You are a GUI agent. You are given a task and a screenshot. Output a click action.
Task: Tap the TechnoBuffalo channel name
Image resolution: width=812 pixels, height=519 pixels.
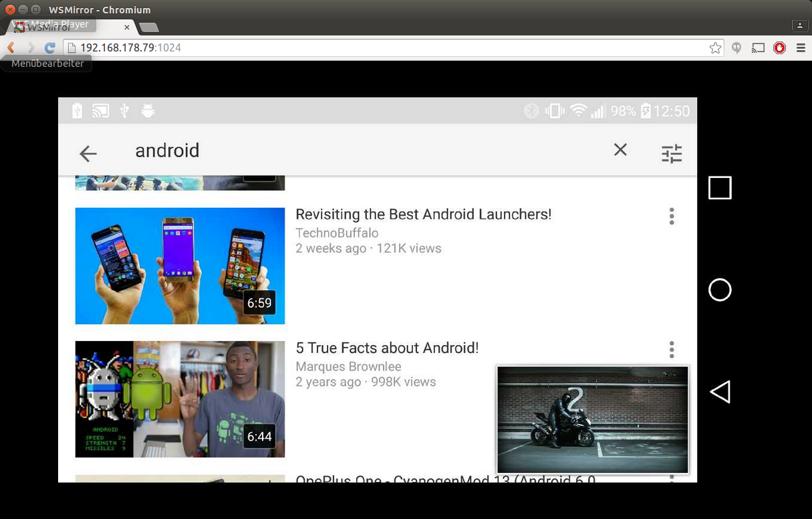pos(337,233)
